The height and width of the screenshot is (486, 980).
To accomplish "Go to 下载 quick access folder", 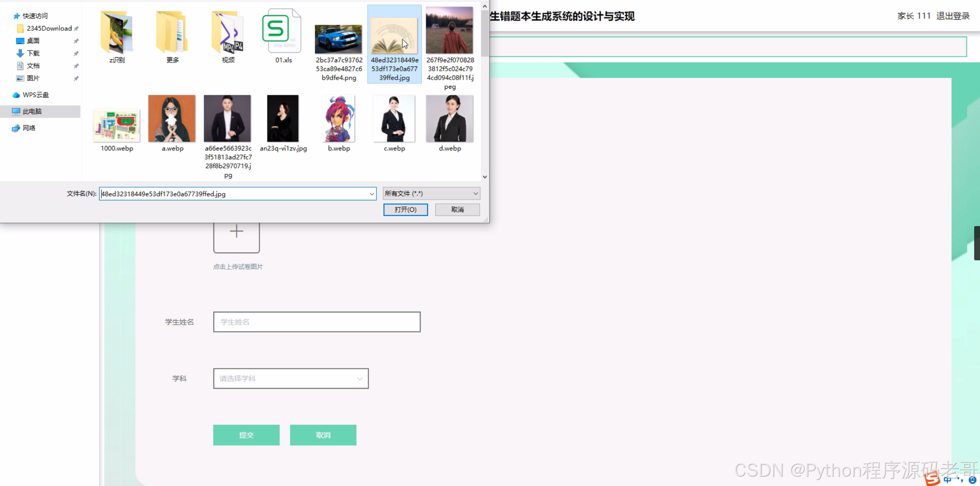I will 33,53.
